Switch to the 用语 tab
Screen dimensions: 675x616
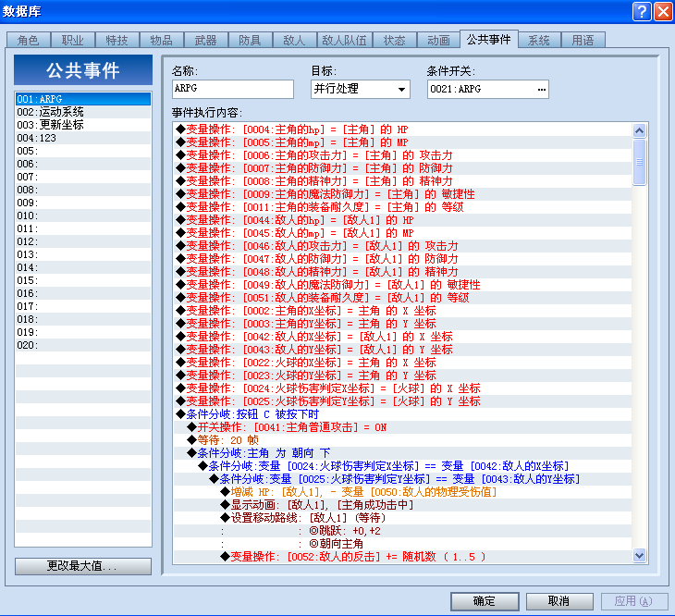click(x=583, y=40)
